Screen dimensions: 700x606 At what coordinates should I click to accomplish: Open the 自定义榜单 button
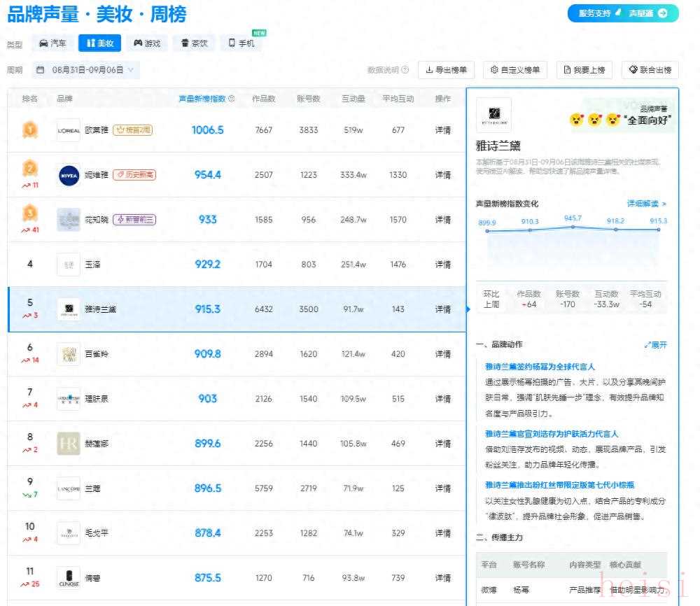[x=515, y=70]
